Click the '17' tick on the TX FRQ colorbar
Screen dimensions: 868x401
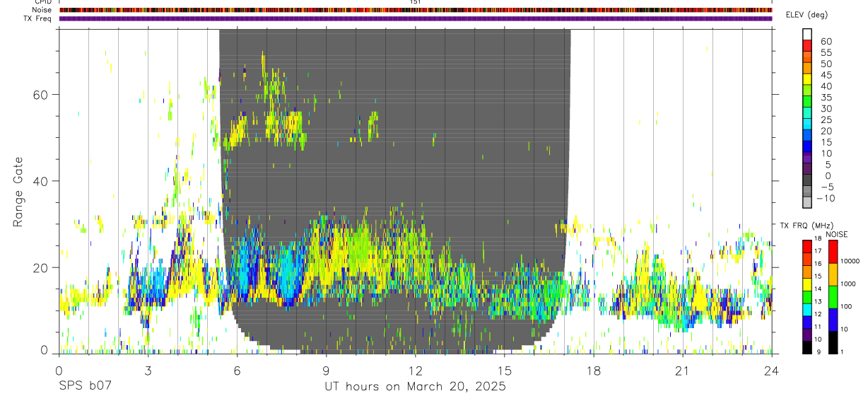coord(818,251)
